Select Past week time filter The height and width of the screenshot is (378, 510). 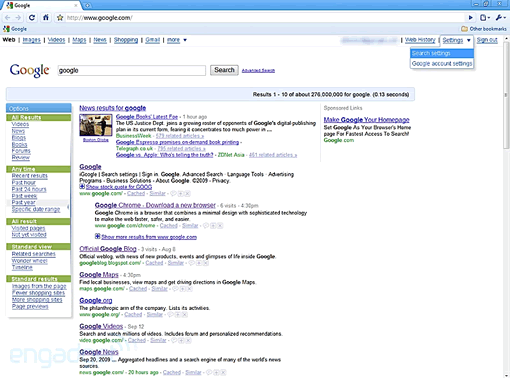click(24, 196)
